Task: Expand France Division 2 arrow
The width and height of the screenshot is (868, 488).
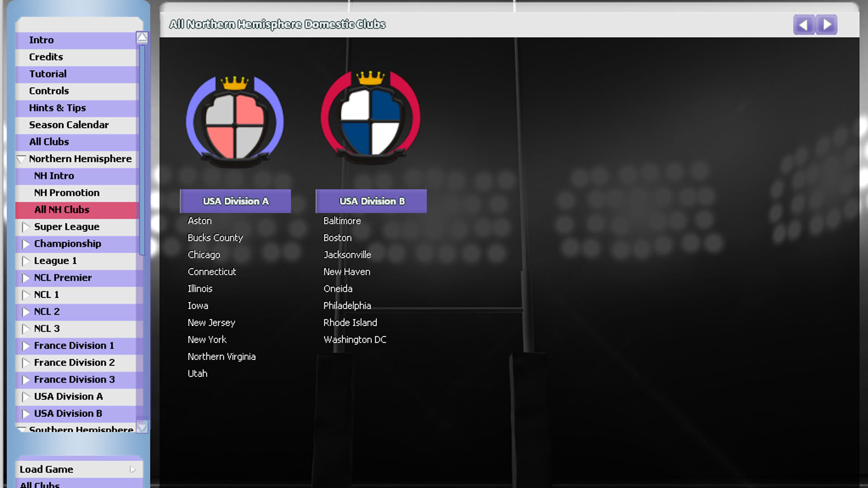Action: coord(26,363)
